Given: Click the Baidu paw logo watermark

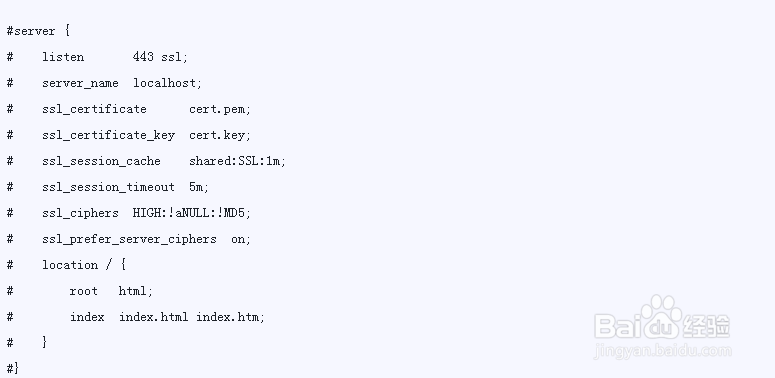Looking at the screenshot, I should coord(662,317).
